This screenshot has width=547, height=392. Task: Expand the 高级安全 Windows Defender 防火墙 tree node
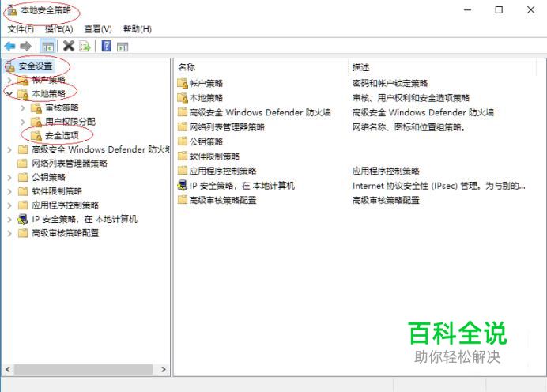point(9,150)
